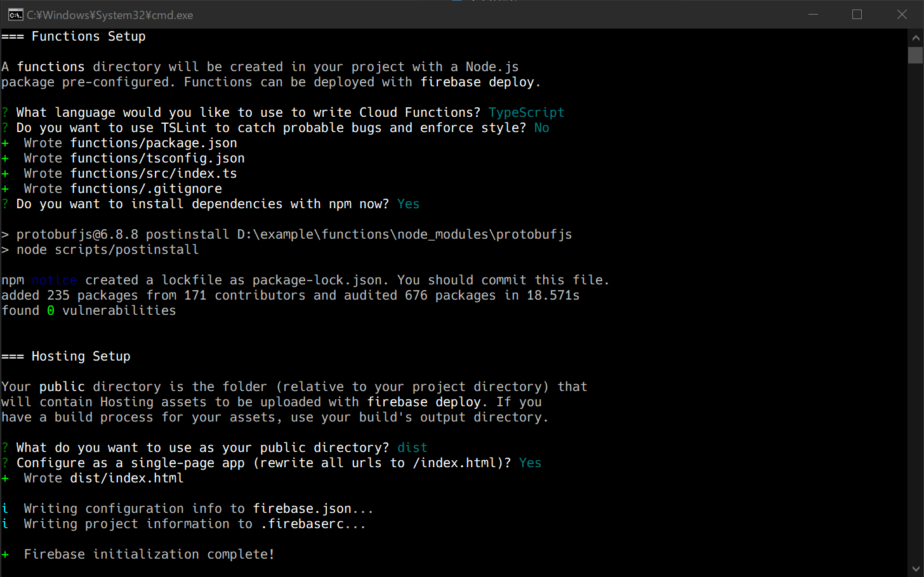Click 'Yes' after the npm dependencies question
Viewport: 924px width, 577px height.
408,204
